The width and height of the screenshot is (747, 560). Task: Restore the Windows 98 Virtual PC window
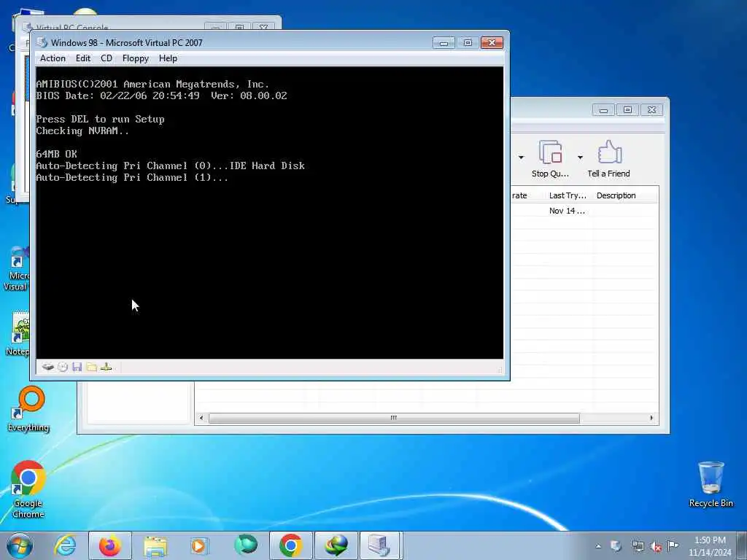(468, 43)
